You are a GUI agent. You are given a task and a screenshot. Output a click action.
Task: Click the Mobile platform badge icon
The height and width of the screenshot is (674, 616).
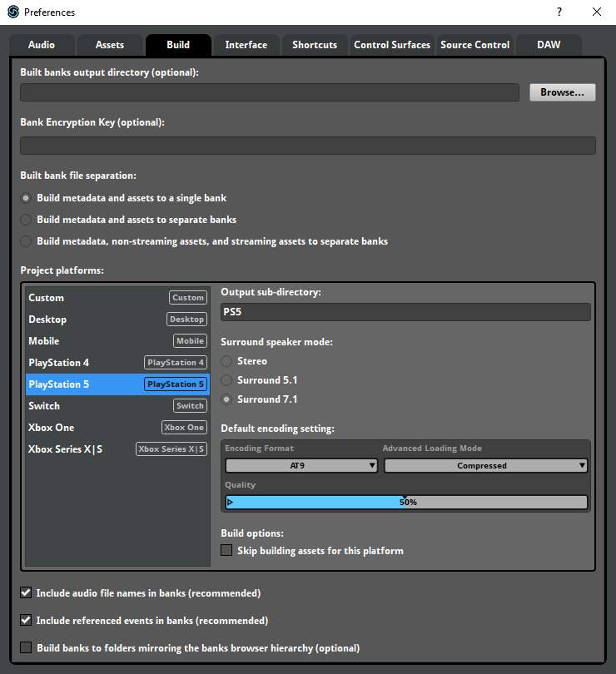click(x=190, y=340)
